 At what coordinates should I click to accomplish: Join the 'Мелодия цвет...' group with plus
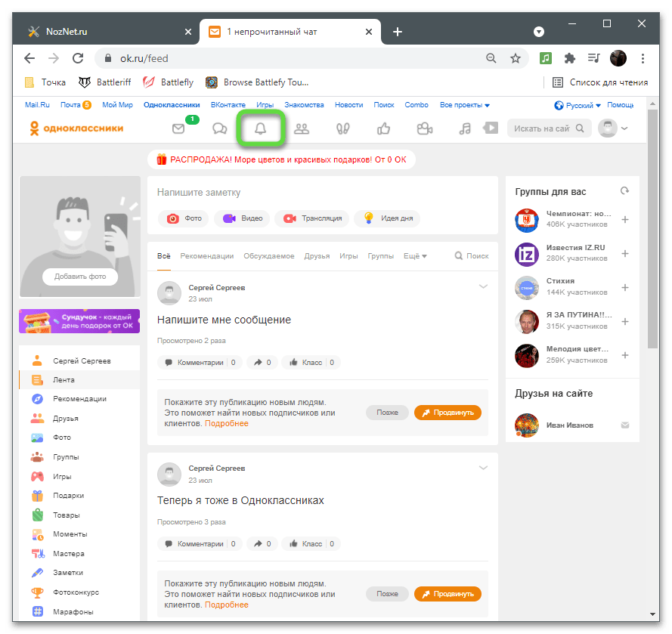pyautogui.click(x=625, y=355)
